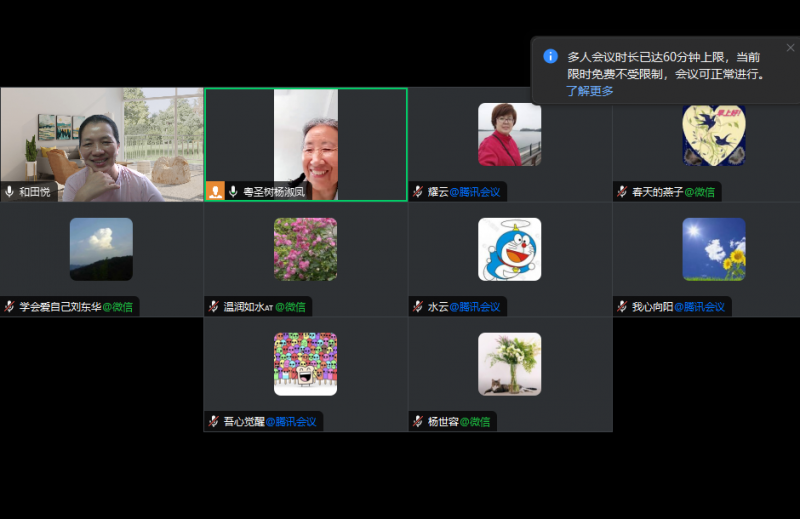Screen dimensions: 800x519
Task: Select the Doraemon avatar of 水云
Action: [x=509, y=249]
